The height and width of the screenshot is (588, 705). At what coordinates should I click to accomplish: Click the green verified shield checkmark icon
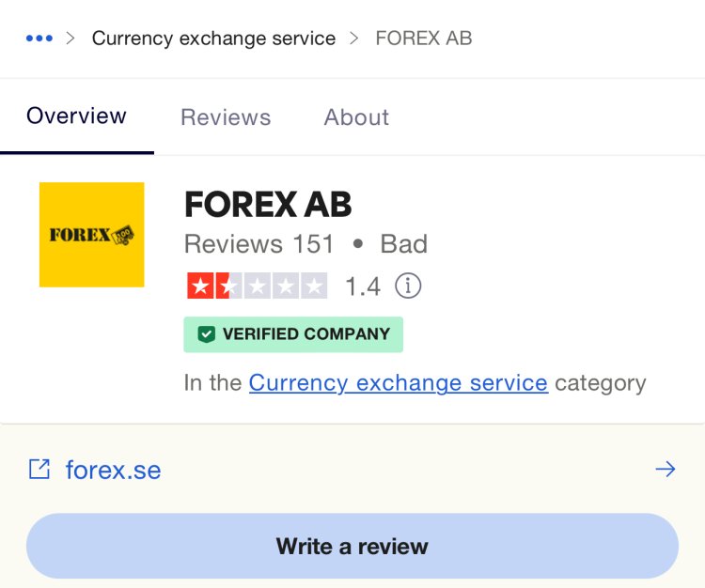pos(206,334)
